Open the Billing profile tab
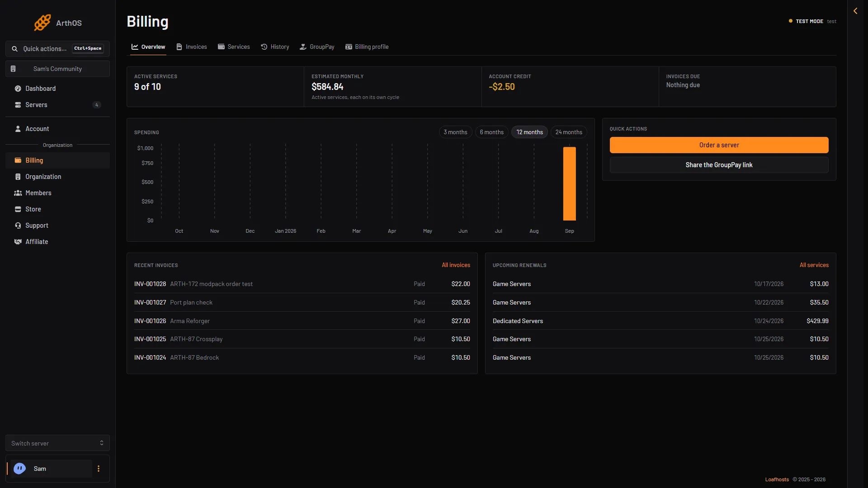Viewport: 868px width, 488px height. point(367,47)
